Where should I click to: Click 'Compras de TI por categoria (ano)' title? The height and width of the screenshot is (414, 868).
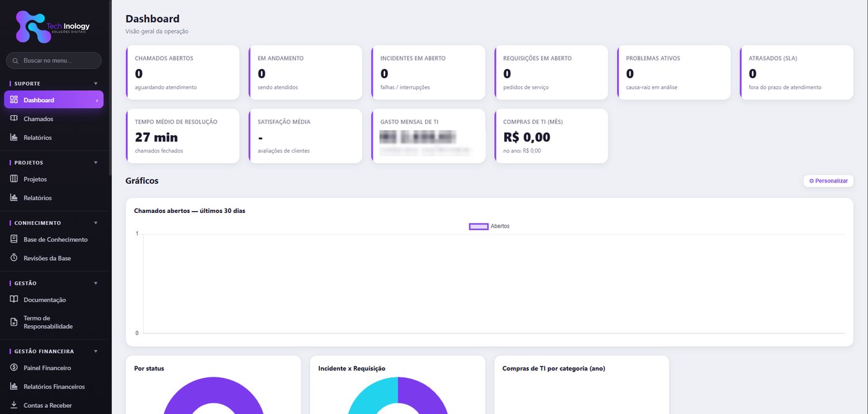click(x=554, y=369)
